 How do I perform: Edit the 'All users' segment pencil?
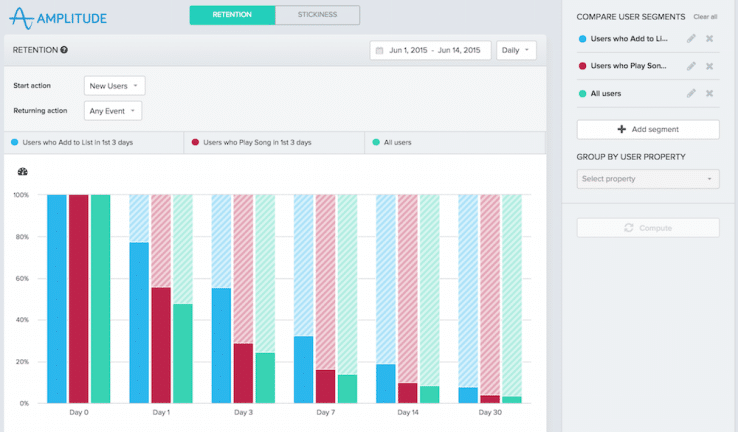pyautogui.click(x=691, y=94)
